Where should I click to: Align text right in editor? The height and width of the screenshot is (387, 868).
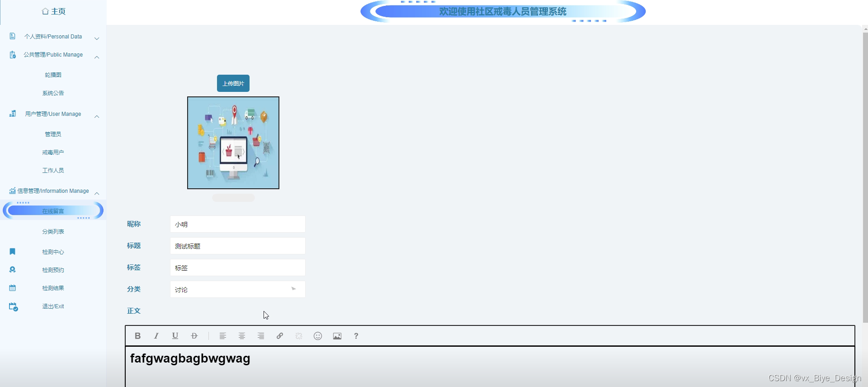tap(261, 336)
